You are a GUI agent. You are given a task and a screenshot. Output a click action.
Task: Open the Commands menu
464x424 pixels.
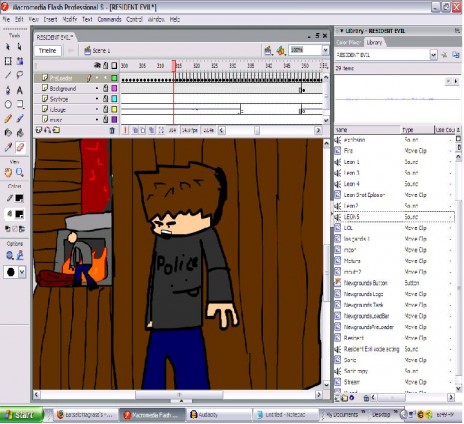pos(109,19)
